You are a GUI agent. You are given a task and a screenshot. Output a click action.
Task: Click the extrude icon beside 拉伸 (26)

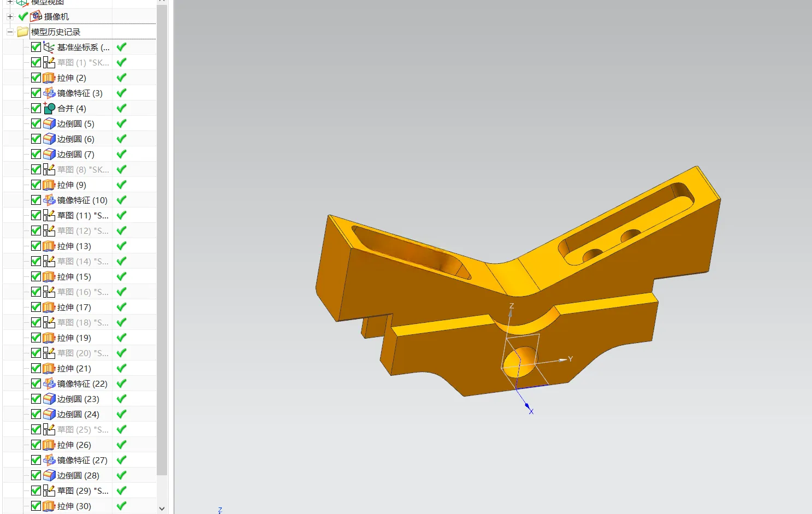point(49,445)
